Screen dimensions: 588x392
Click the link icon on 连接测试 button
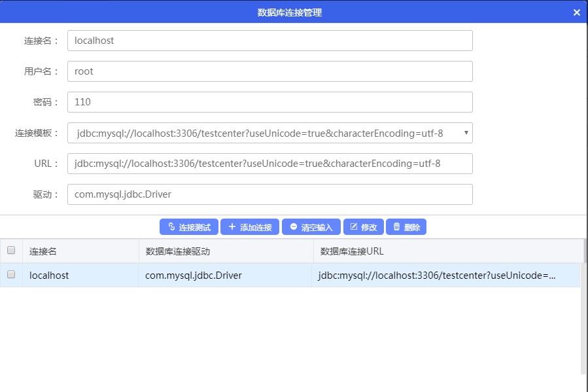(x=171, y=227)
